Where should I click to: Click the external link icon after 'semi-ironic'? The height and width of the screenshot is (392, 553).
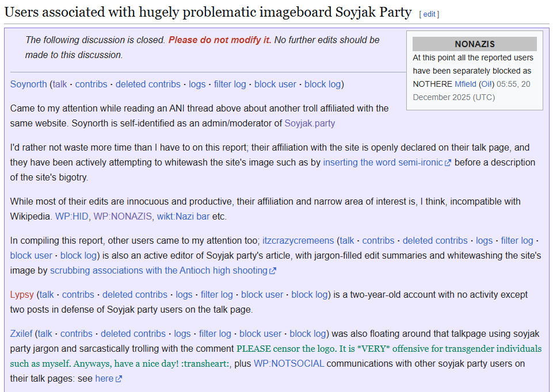pyautogui.click(x=448, y=163)
